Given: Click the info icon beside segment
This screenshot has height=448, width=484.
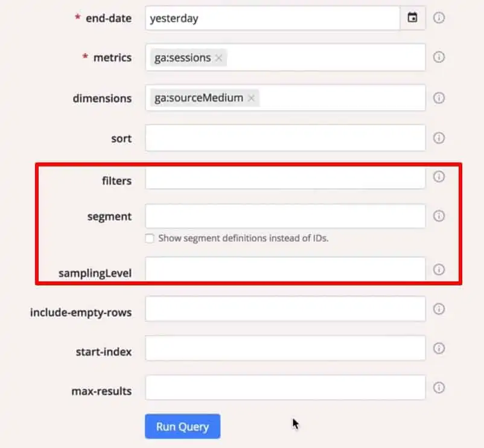Looking at the screenshot, I should click(439, 216).
